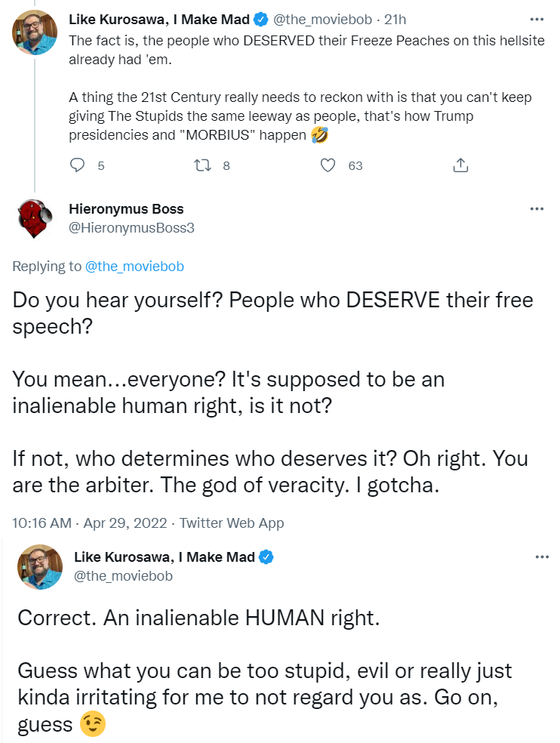Open @the_moviebob handle on bottom tweet
This screenshot has width=560, height=743.
[123, 575]
